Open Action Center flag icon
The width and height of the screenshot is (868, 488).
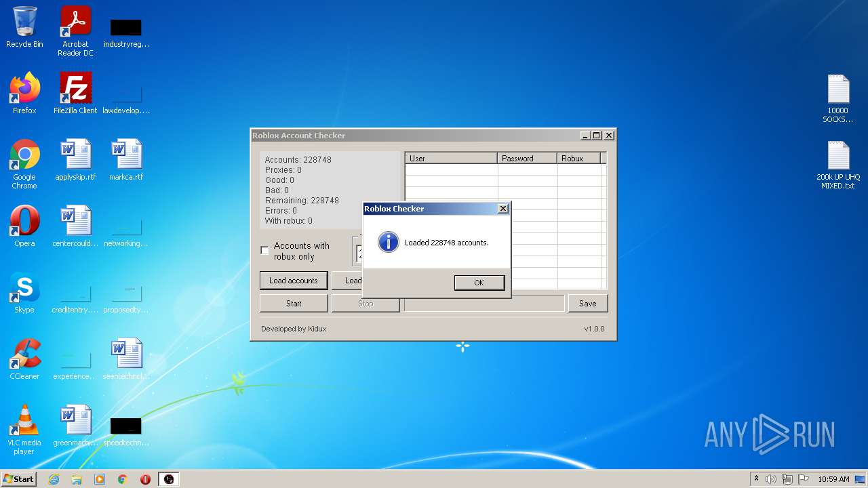click(804, 479)
